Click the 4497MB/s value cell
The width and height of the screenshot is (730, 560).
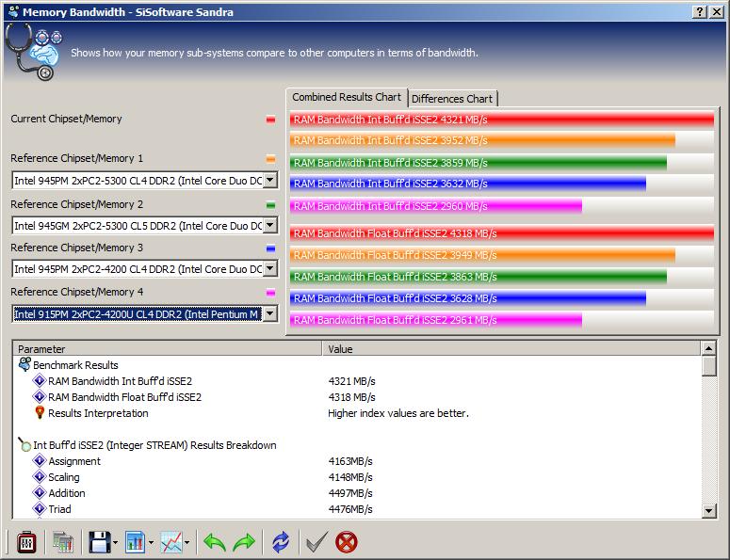pyautogui.click(x=350, y=493)
